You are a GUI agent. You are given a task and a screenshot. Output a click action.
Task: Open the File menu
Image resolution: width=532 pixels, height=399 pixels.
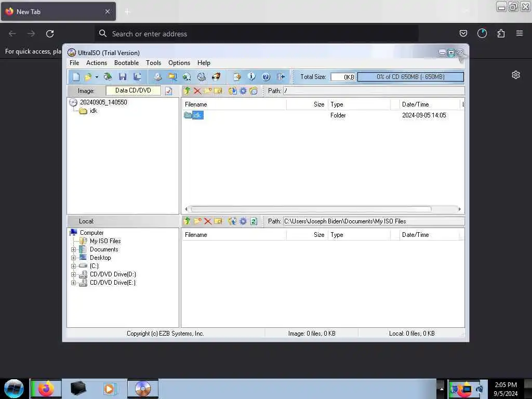pyautogui.click(x=74, y=63)
